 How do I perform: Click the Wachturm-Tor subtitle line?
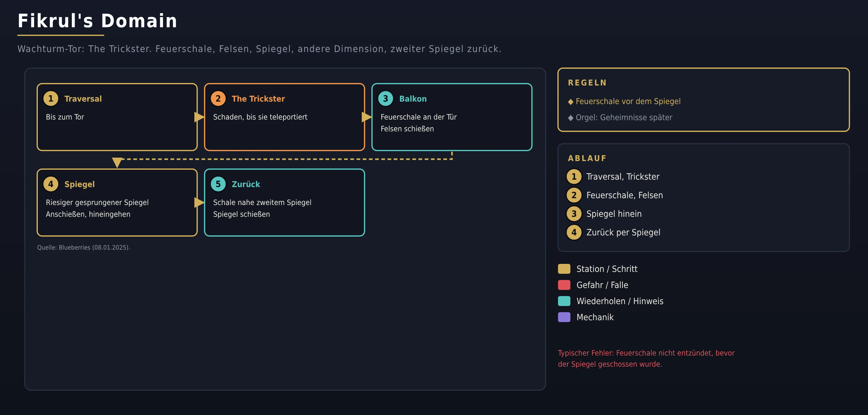click(259, 49)
